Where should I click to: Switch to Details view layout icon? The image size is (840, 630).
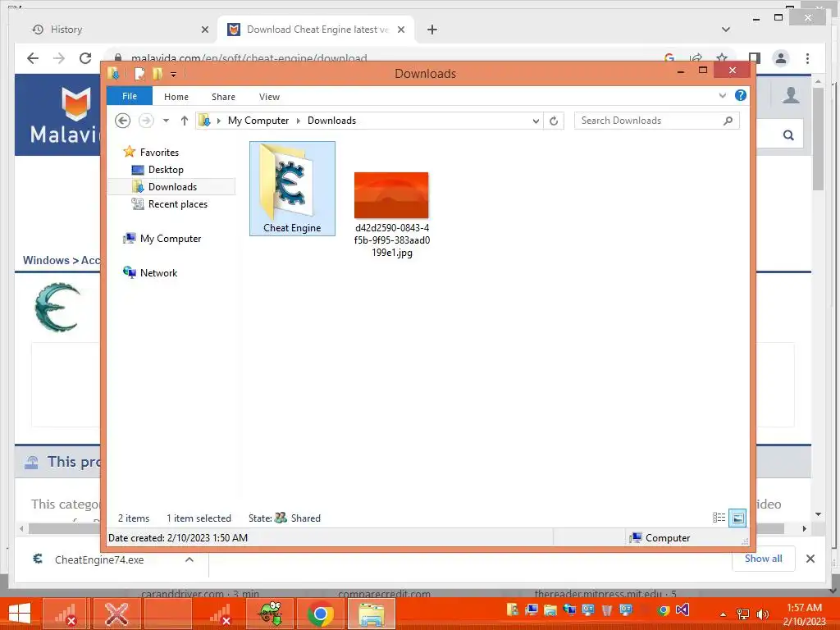pos(719,518)
